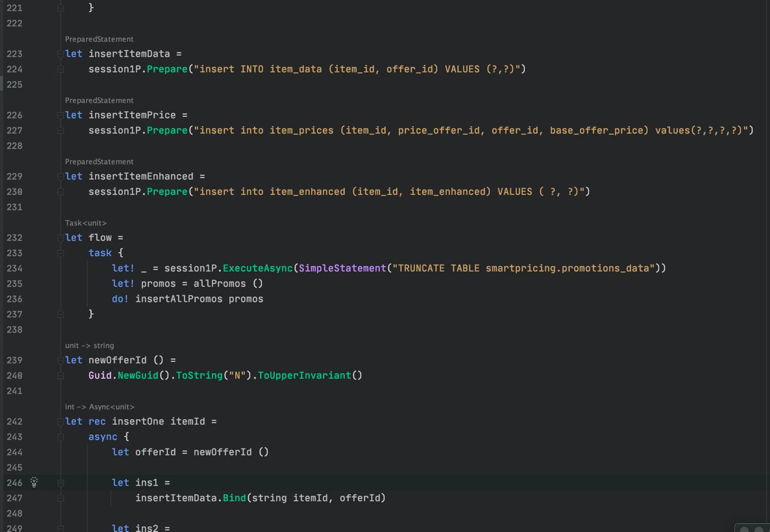Click the 'TRUNCATE TABLE smartpricing.promotions_data' string
The image size is (770, 532).
coord(523,269)
